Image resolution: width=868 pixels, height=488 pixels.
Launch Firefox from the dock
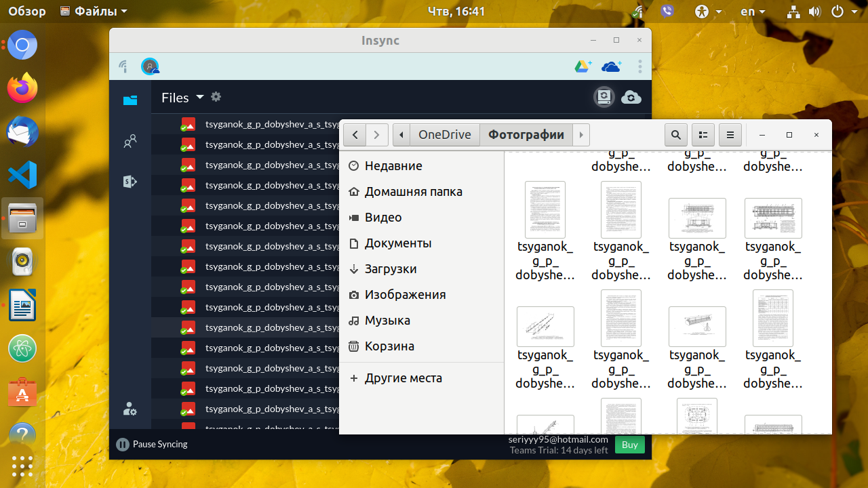point(22,88)
